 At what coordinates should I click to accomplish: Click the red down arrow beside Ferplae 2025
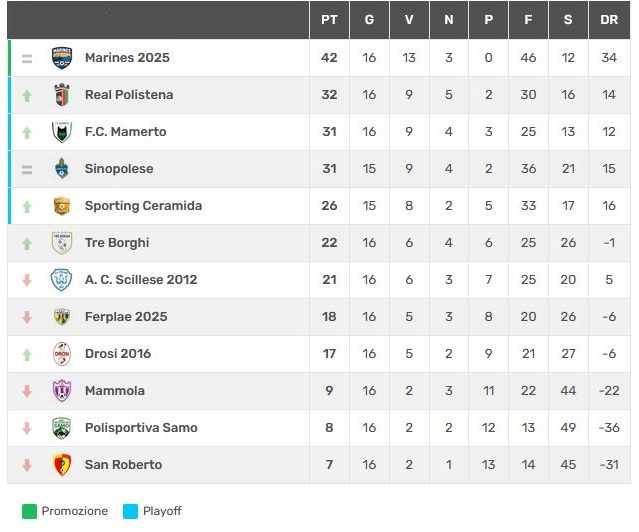pyautogui.click(x=27, y=317)
